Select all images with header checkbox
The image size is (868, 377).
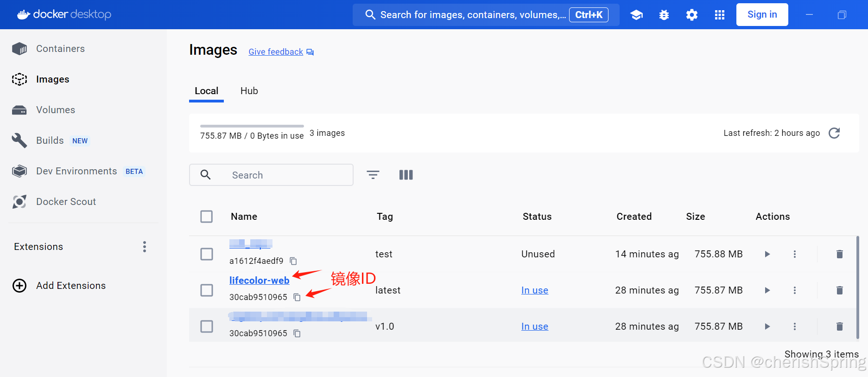207,217
